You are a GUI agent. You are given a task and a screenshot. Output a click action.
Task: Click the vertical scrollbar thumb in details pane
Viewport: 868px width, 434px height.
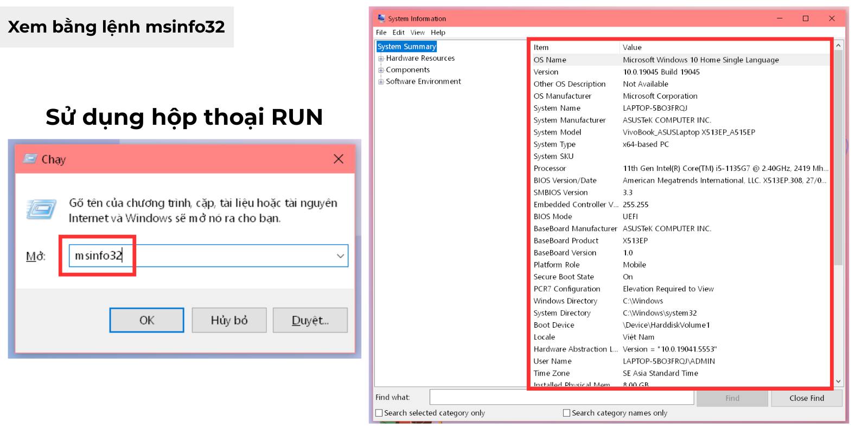838,157
